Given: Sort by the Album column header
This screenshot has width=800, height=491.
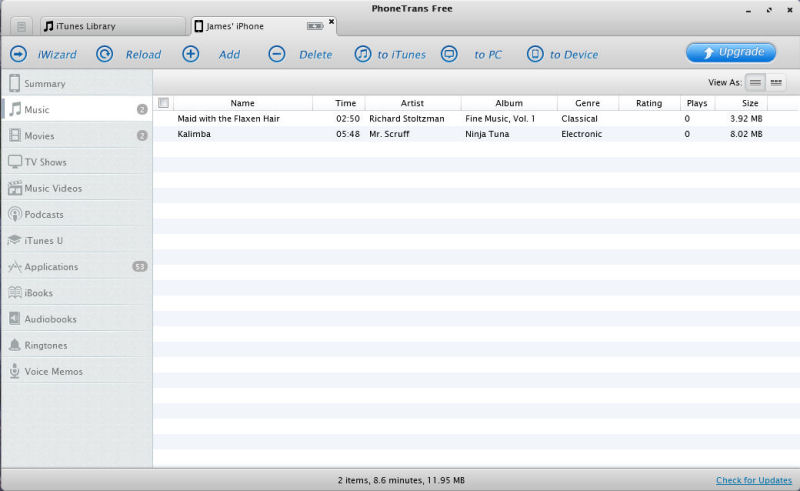Looking at the screenshot, I should pyautogui.click(x=509, y=103).
